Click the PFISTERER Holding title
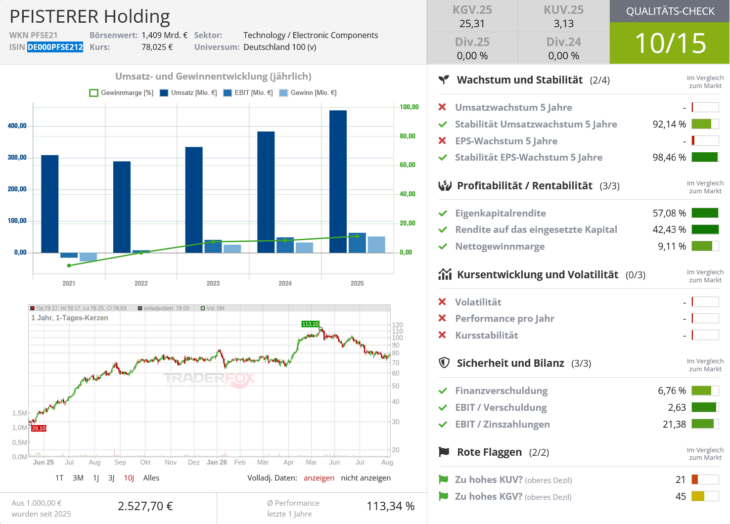Screen dimensions: 730x524 89,16
